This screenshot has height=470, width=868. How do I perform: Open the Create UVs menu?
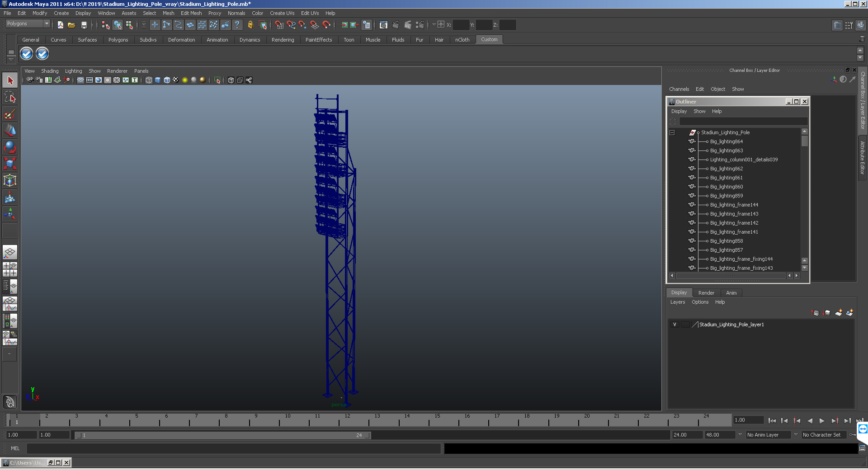(x=282, y=13)
